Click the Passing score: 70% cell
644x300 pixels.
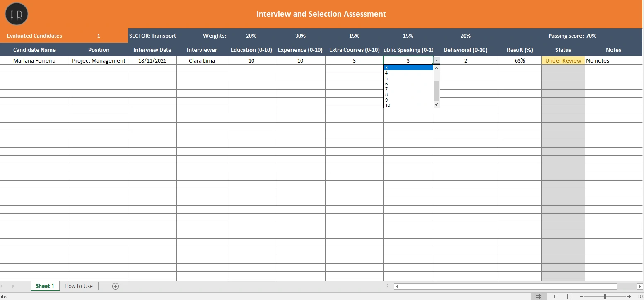point(572,36)
